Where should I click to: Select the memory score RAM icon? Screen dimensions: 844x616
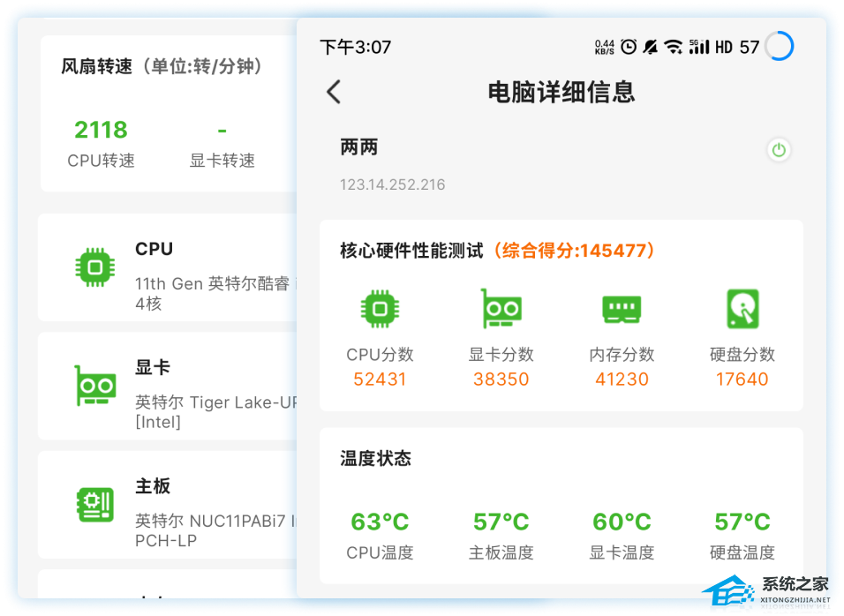pos(622,310)
